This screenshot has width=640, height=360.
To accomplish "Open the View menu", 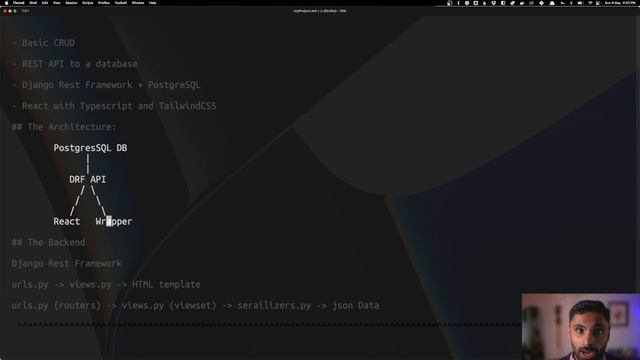I will point(57,3).
